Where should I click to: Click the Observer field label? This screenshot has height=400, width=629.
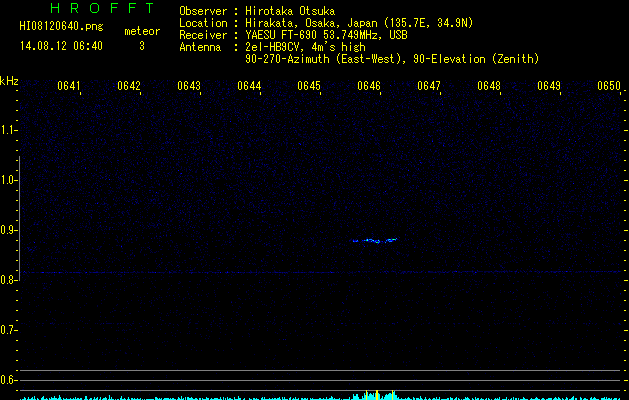[x=203, y=11]
